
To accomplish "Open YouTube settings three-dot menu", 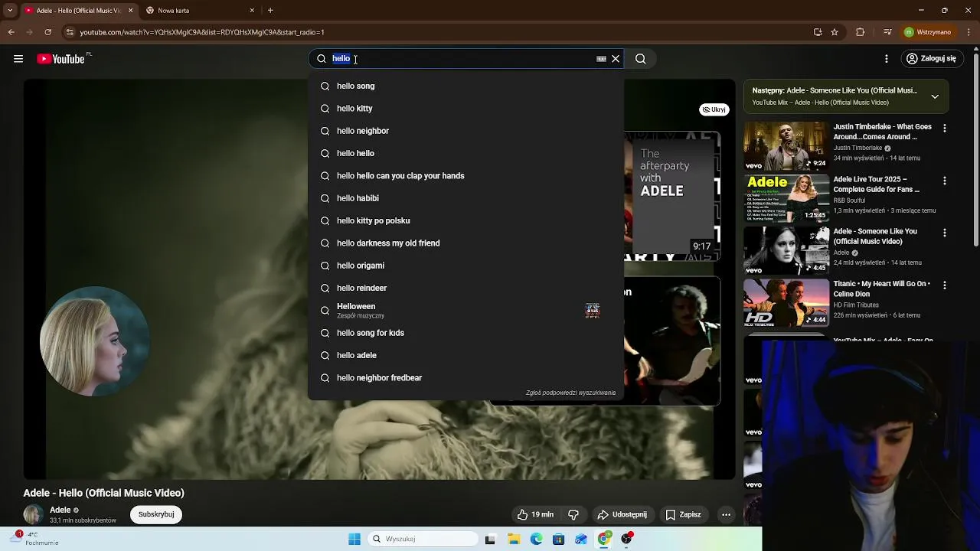I will tap(887, 59).
